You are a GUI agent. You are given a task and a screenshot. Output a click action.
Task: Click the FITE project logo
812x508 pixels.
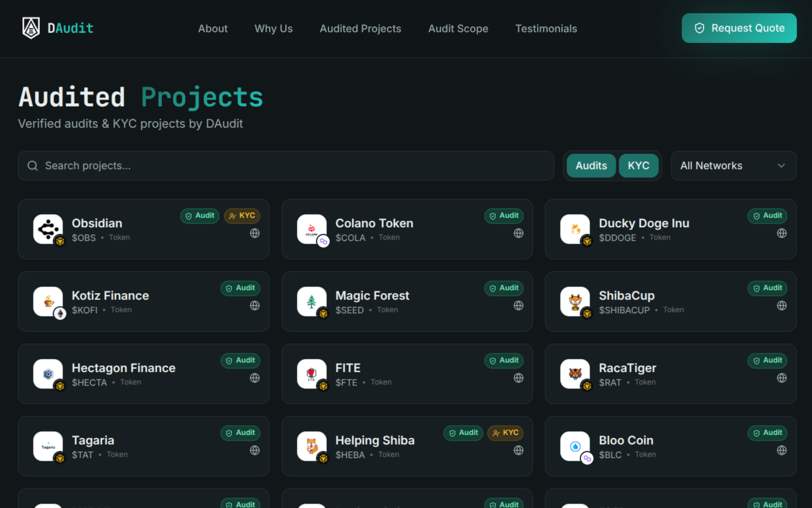pos(312,374)
